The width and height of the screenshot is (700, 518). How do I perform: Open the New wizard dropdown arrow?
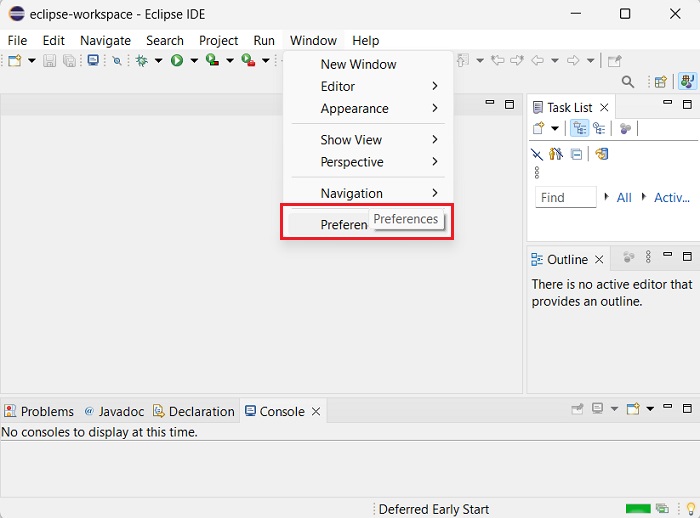coord(32,60)
